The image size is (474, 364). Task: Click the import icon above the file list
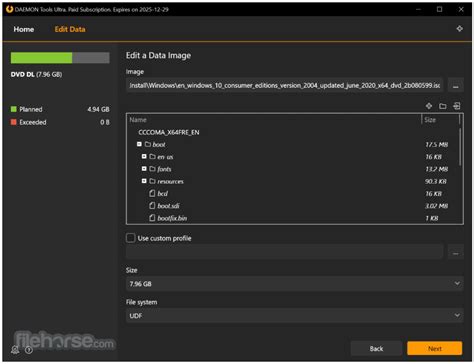[457, 106]
